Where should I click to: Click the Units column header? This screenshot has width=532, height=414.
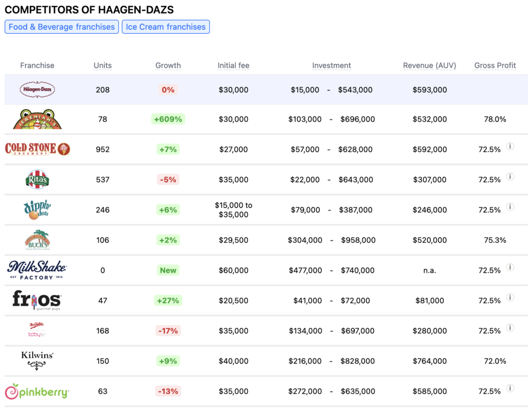(x=102, y=65)
